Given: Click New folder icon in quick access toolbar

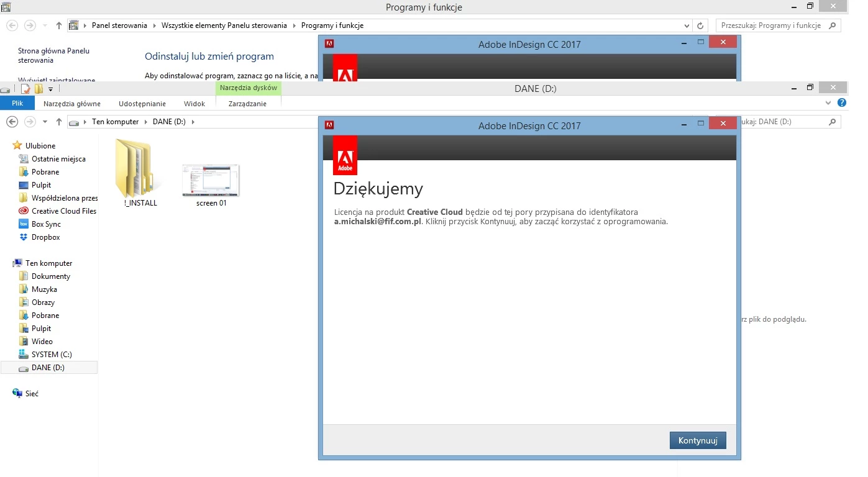Looking at the screenshot, I should (x=39, y=89).
